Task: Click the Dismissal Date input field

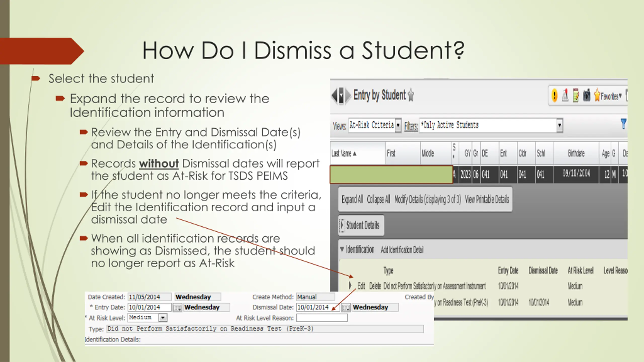Action: (318, 307)
